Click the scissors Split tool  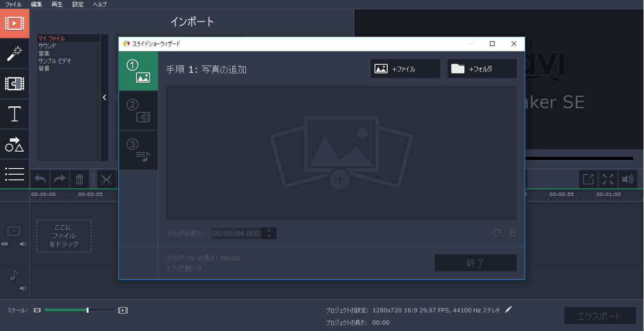point(106,179)
